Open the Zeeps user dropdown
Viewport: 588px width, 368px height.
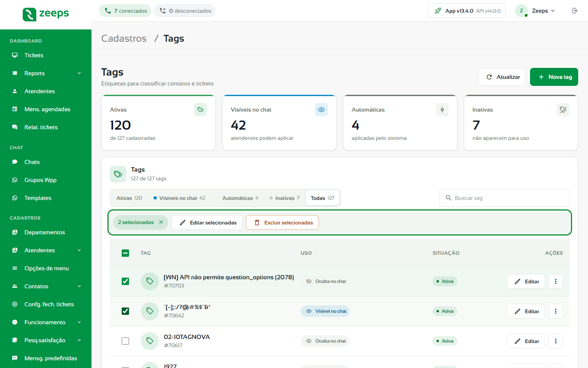tap(535, 11)
